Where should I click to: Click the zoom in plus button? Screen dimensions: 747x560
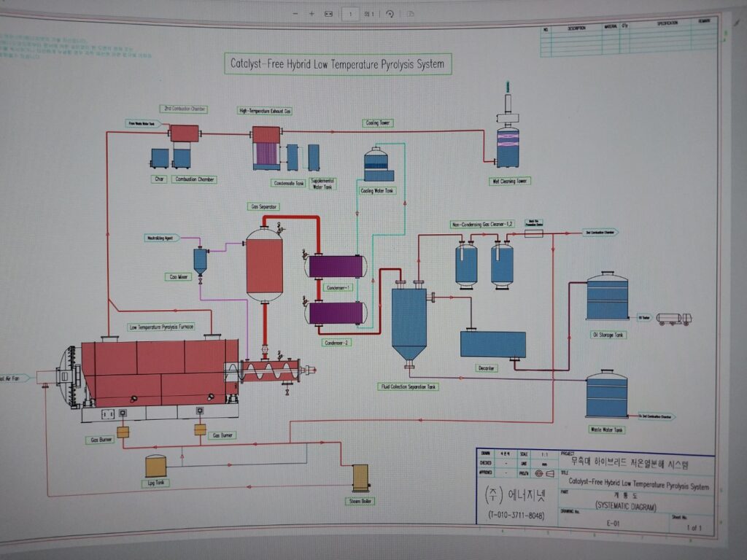tap(311, 14)
